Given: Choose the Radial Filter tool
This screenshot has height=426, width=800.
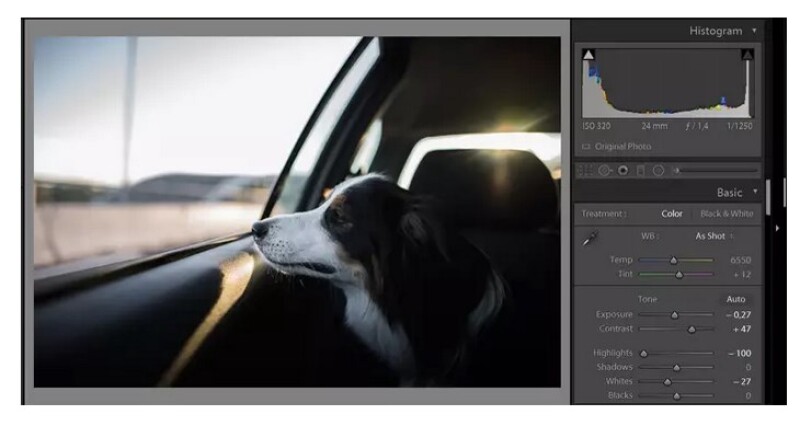Looking at the screenshot, I should (x=658, y=170).
